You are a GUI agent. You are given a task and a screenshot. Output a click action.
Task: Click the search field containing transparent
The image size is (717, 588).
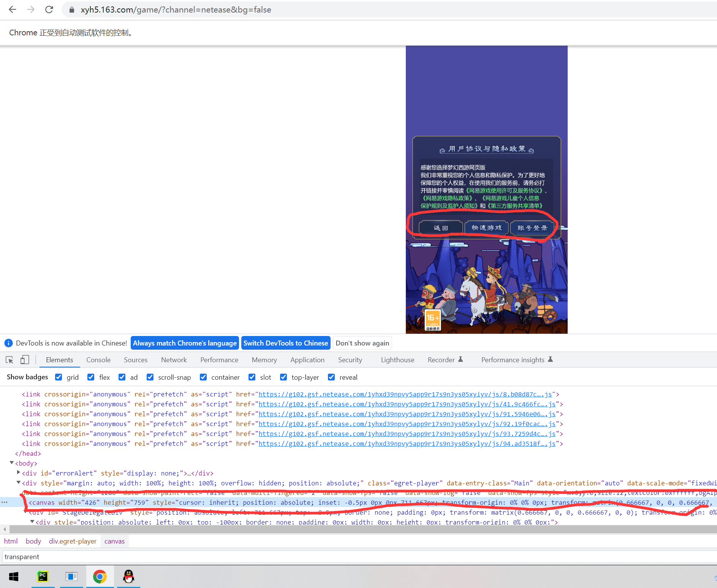point(359,556)
